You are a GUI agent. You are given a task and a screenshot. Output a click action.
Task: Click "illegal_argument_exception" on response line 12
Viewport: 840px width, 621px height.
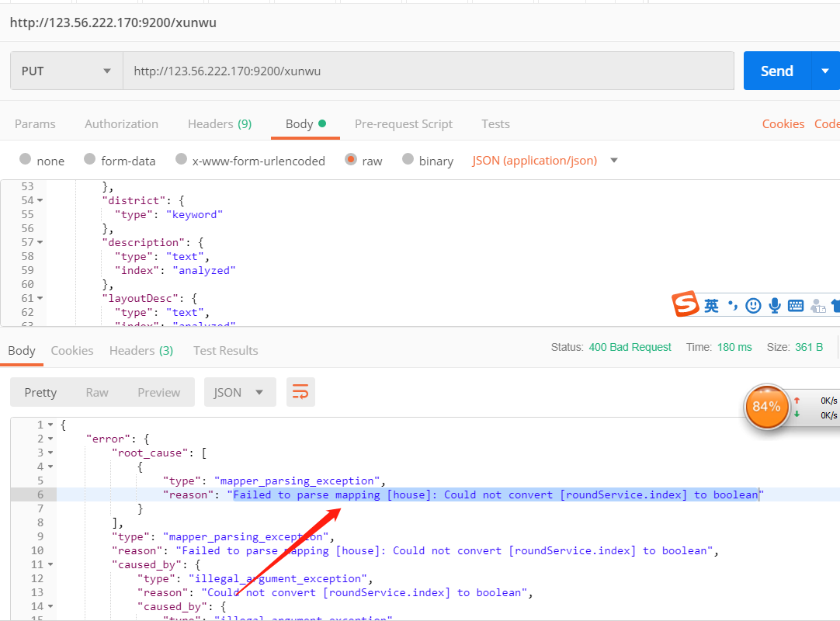(x=277, y=578)
